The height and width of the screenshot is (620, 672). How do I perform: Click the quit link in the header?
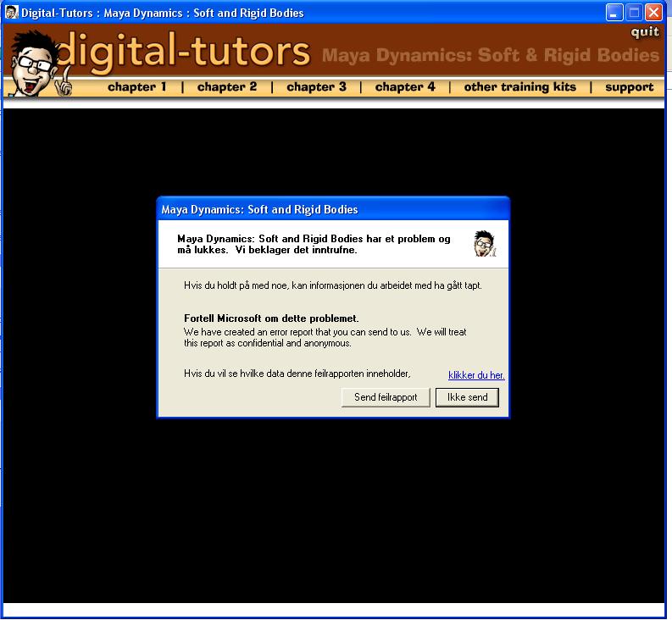click(645, 32)
